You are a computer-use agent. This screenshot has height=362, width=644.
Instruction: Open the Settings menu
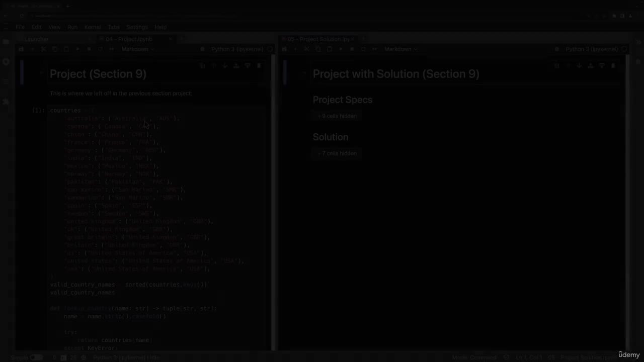click(137, 27)
